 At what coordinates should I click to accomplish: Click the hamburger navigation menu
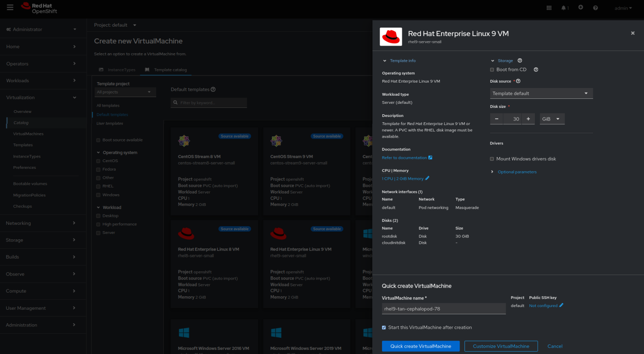[10, 7]
